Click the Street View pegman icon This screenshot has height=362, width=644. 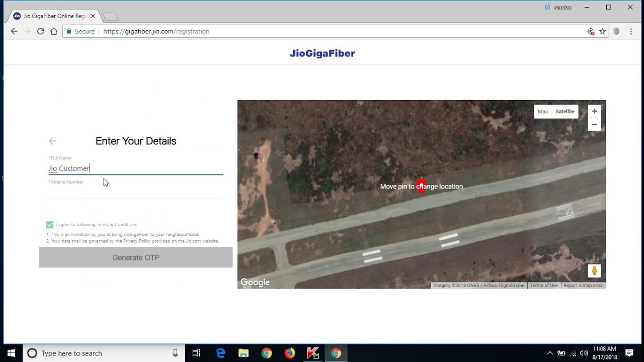pos(594,271)
